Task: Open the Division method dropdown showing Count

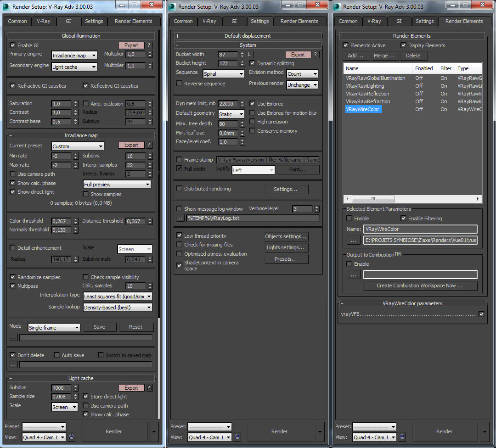Action: (x=302, y=73)
